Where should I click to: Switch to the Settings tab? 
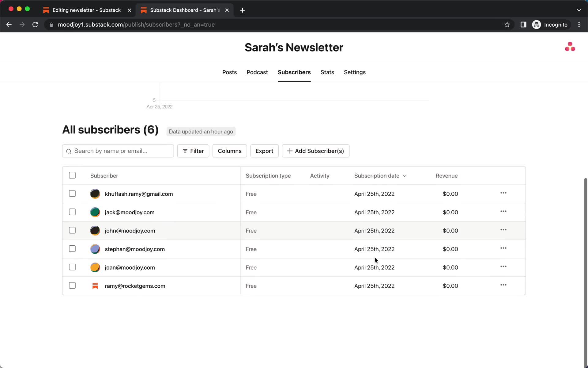click(355, 72)
